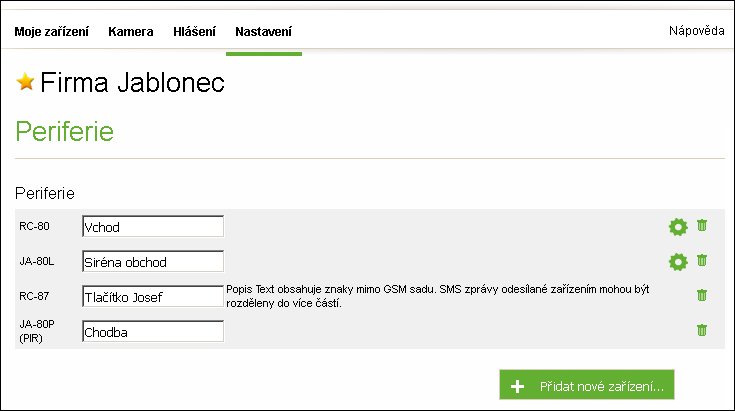Delete the JA-80P Chodba device
Screen dimensions: 735x411
click(702, 330)
